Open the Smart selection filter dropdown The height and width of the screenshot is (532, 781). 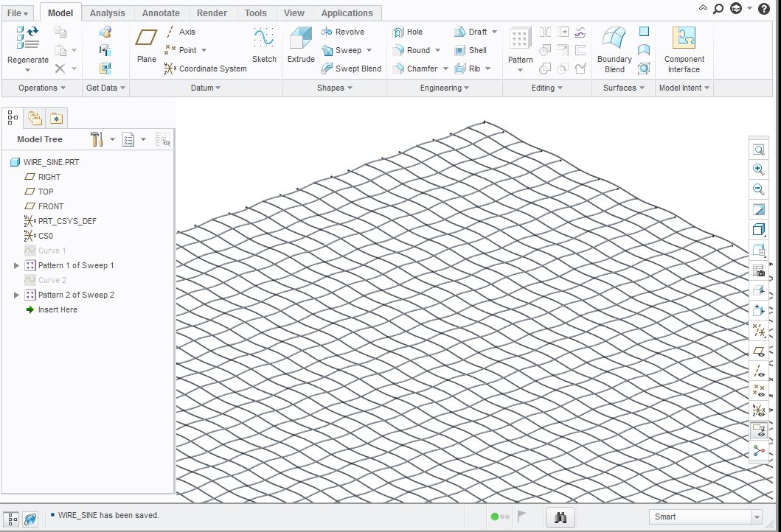pyautogui.click(x=757, y=517)
